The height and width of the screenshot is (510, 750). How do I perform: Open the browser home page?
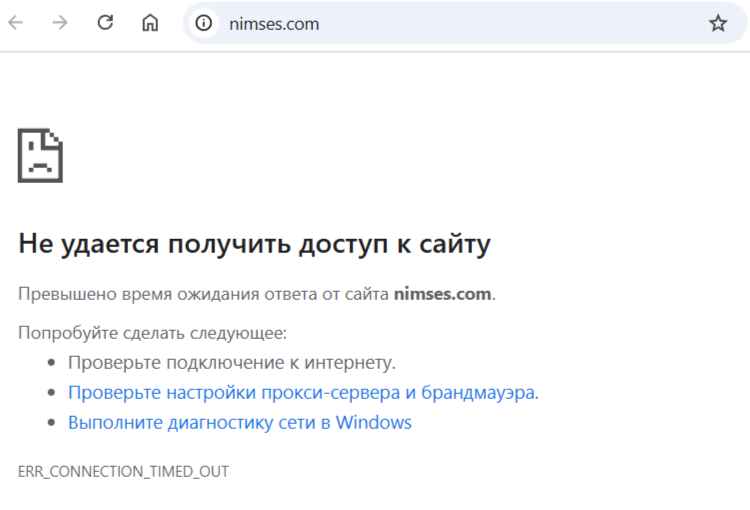tap(150, 22)
